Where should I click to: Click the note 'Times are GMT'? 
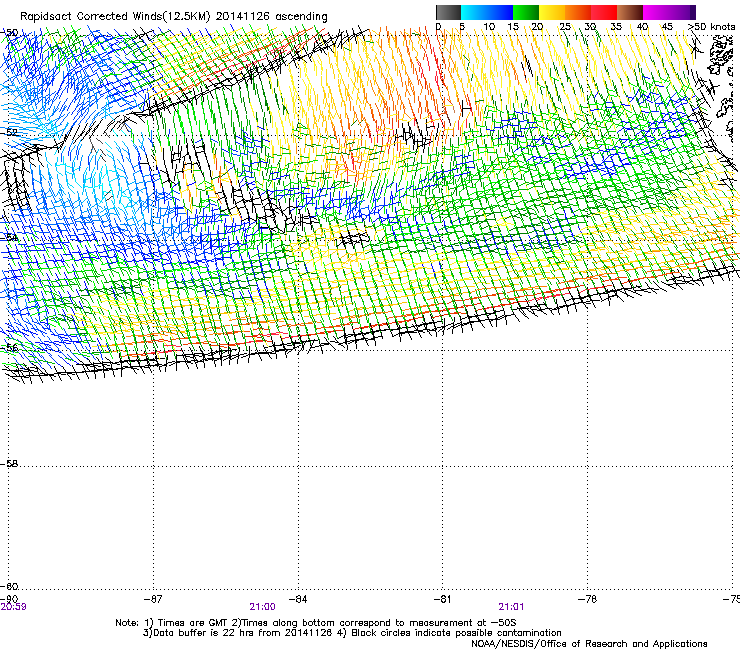[193, 623]
